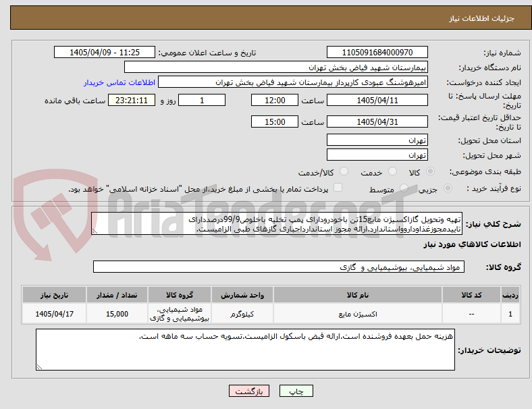The image size is (532, 409).
Task: Click the buyer notes textarea resize handle
Action: [x=39, y=366]
